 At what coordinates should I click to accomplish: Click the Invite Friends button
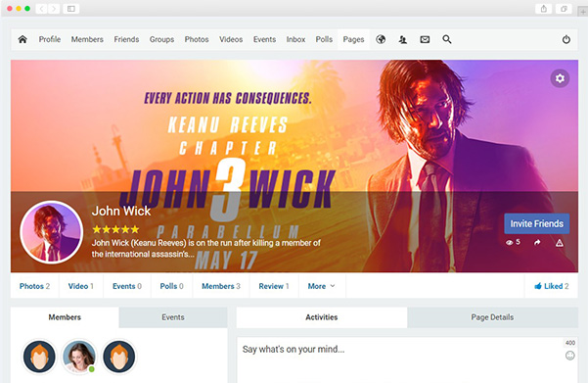536,223
